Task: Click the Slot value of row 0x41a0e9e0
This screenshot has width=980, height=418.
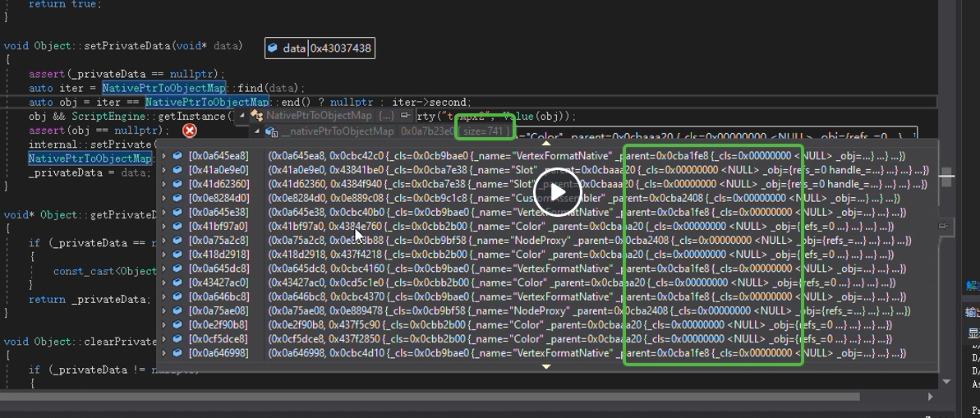Action: 598,170
